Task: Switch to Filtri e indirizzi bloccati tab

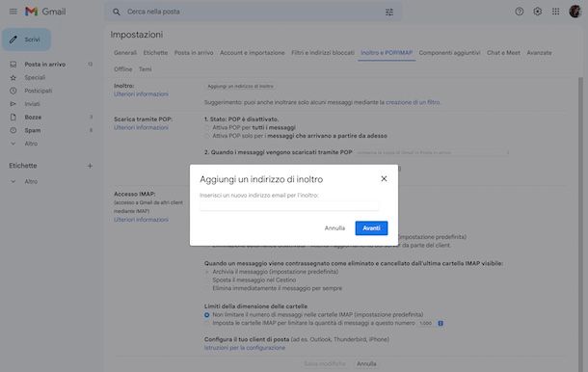Action: point(323,53)
